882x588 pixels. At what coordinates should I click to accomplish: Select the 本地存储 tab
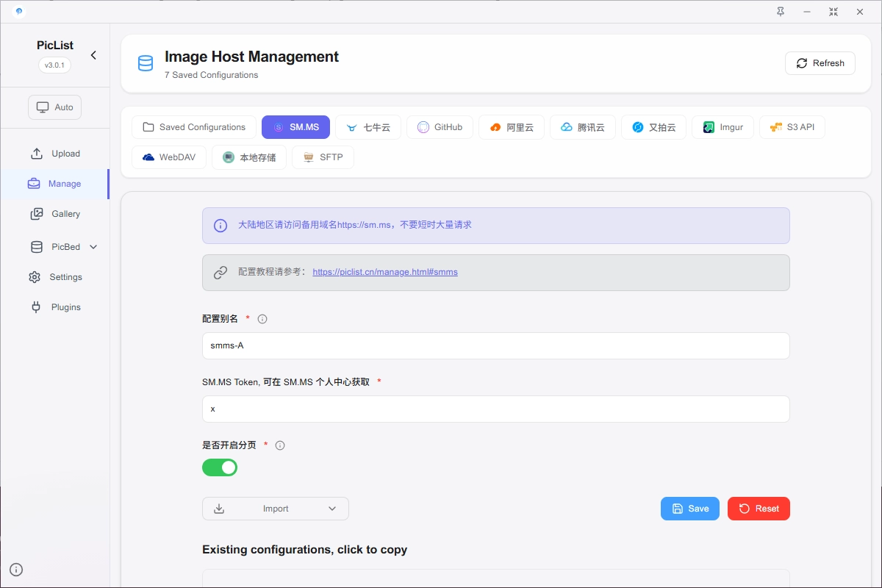coord(249,157)
